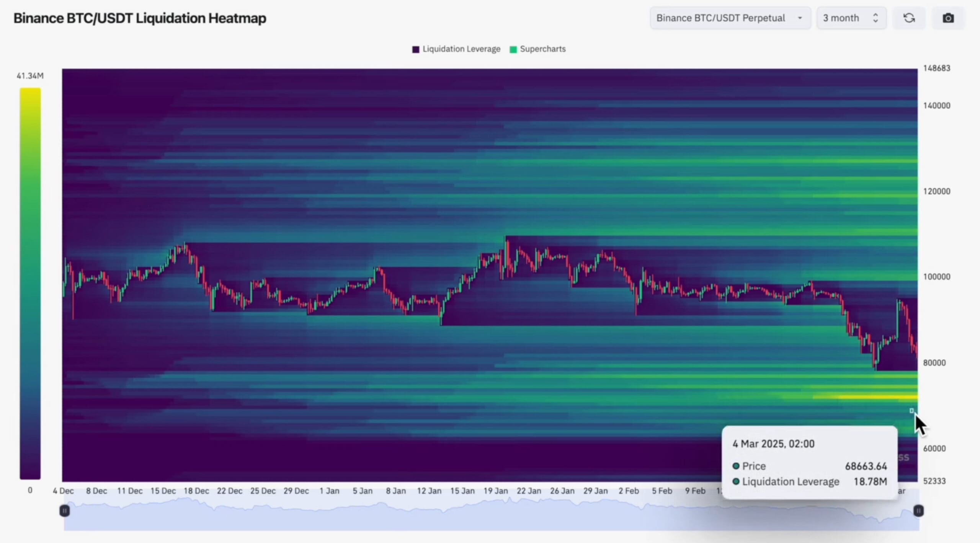Click the left range slider handle
Viewport: 980px width, 543px height.
(65, 510)
